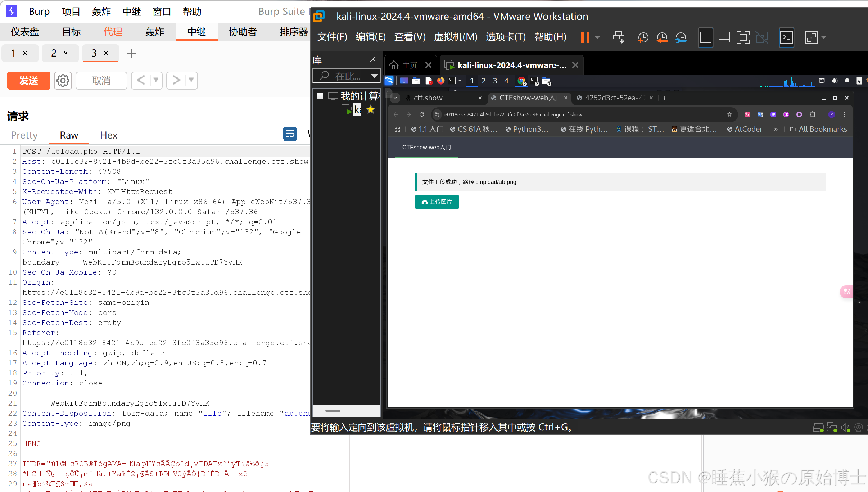
Task: Click VMware revert snapshot icon
Action: [662, 37]
